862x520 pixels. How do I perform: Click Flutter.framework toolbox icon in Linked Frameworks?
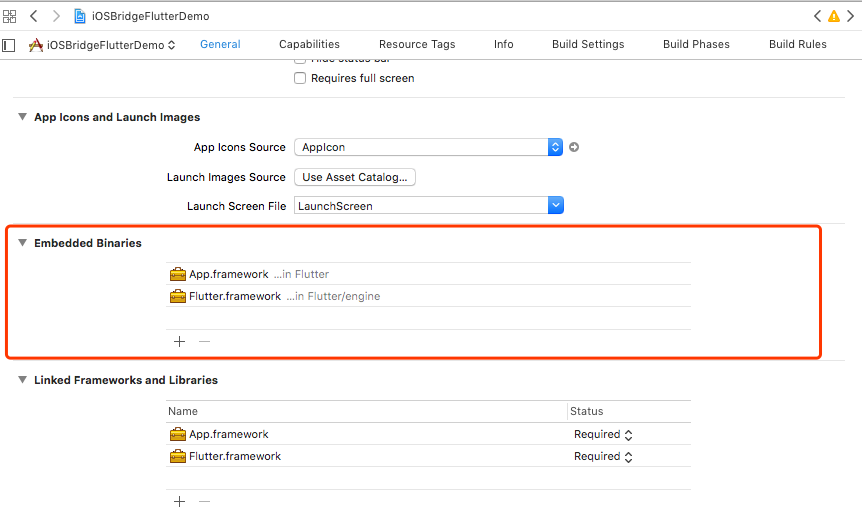point(178,456)
